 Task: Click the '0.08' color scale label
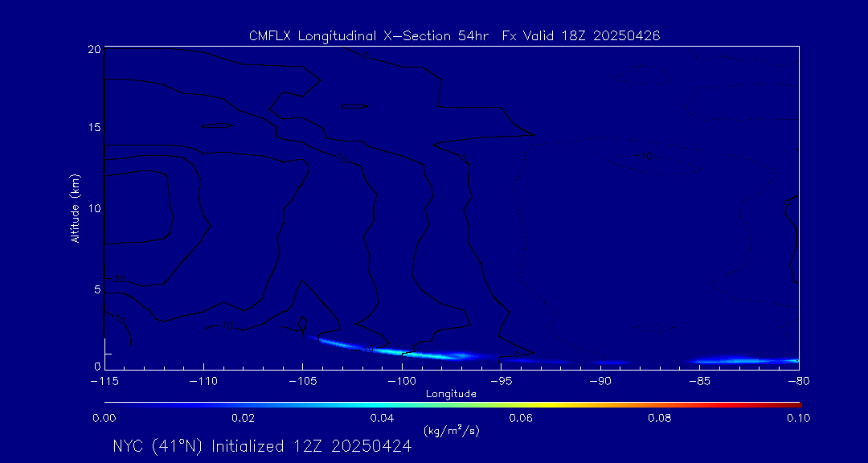pyautogui.click(x=661, y=418)
